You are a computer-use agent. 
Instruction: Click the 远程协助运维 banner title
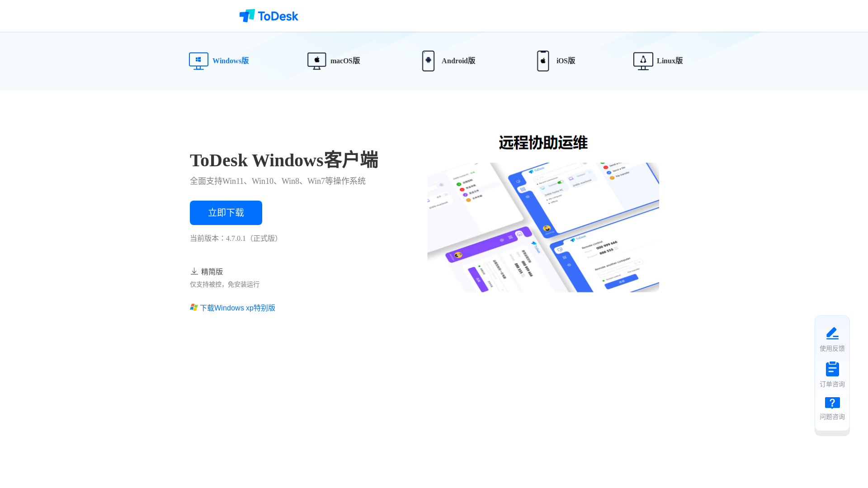point(543,143)
